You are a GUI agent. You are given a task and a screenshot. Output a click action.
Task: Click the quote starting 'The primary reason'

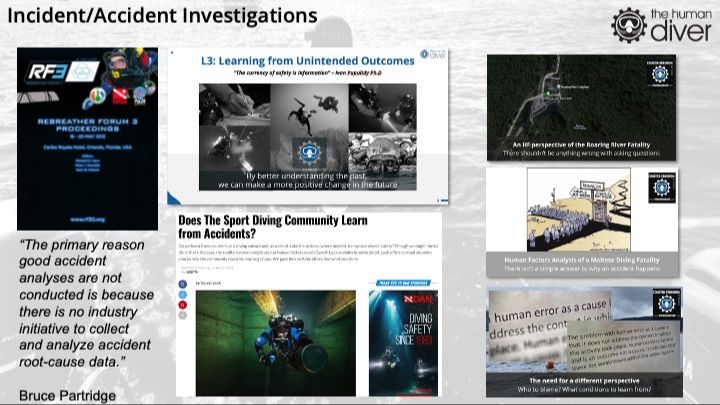coord(86,304)
